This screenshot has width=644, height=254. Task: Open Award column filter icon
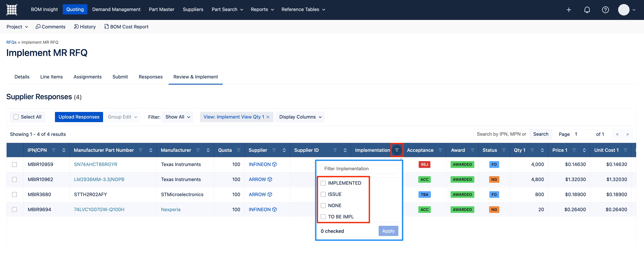473,150
